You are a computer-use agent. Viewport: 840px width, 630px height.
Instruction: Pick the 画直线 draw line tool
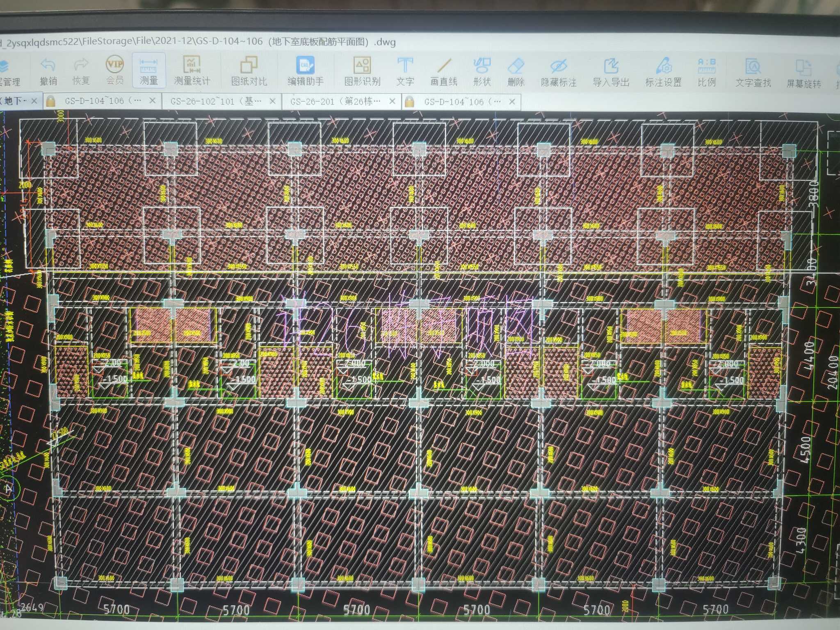444,71
